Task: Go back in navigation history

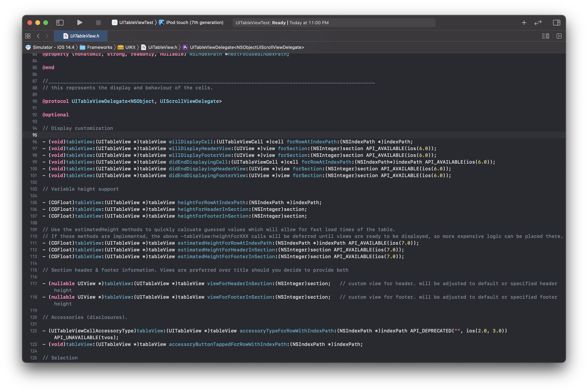Action: tap(38, 36)
